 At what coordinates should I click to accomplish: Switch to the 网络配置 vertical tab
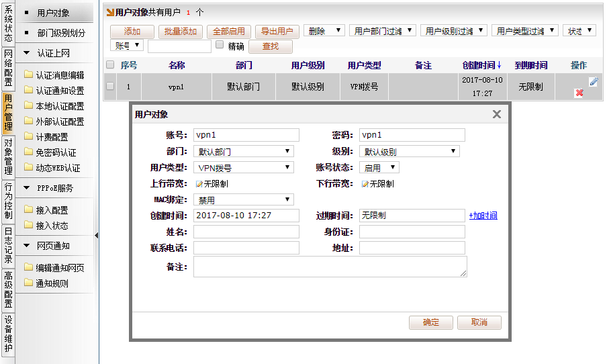point(8,68)
